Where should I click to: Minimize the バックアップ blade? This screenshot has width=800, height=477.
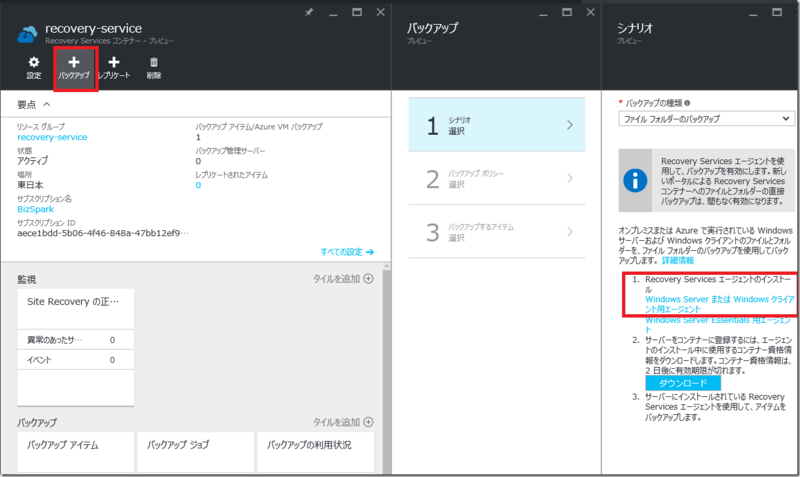pyautogui.click(x=543, y=14)
